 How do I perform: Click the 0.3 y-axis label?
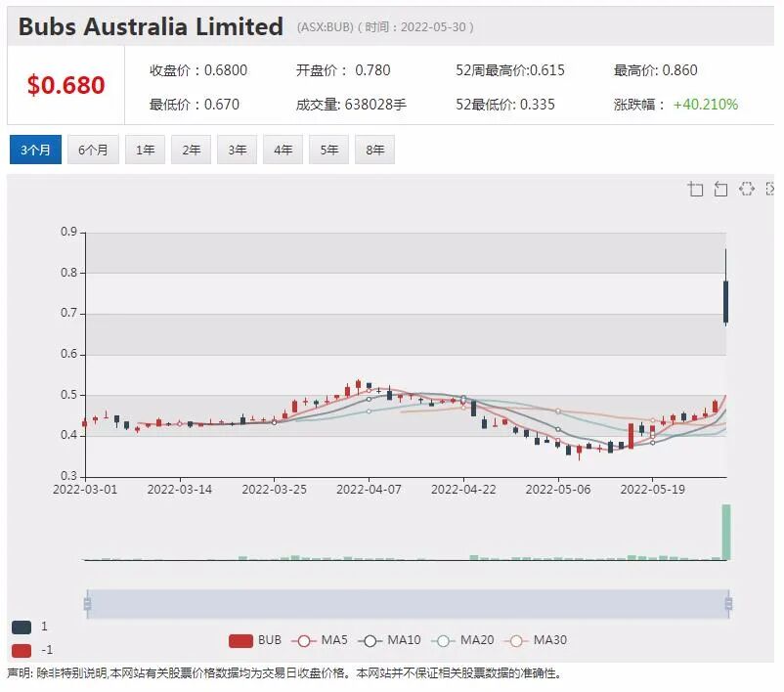[x=69, y=476]
